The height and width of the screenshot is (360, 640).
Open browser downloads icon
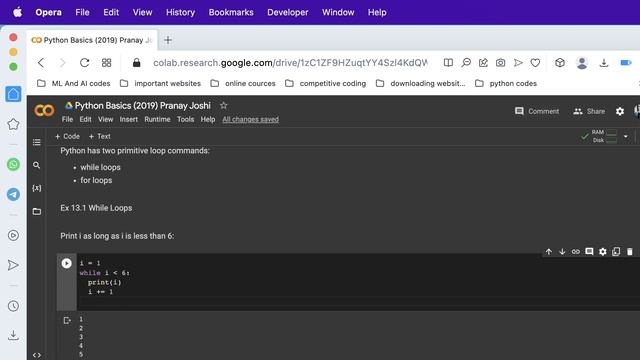(604, 63)
